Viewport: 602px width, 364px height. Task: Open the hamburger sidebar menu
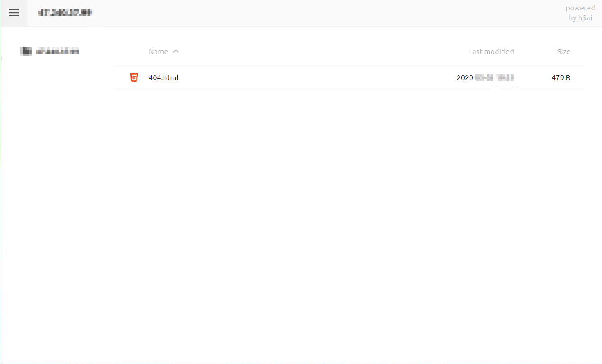[x=14, y=13]
